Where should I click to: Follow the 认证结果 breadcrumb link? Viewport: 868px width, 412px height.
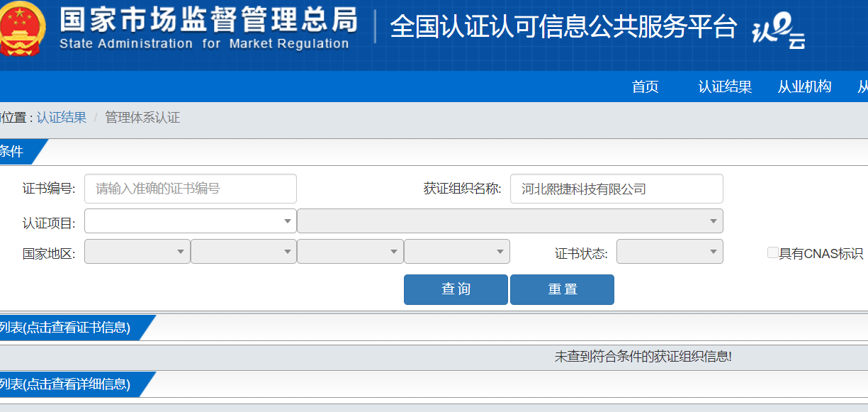(62, 118)
